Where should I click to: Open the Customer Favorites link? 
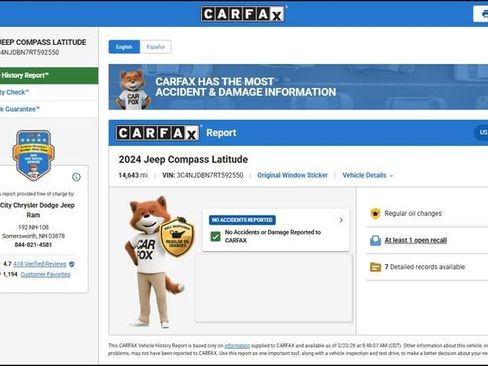45,274
